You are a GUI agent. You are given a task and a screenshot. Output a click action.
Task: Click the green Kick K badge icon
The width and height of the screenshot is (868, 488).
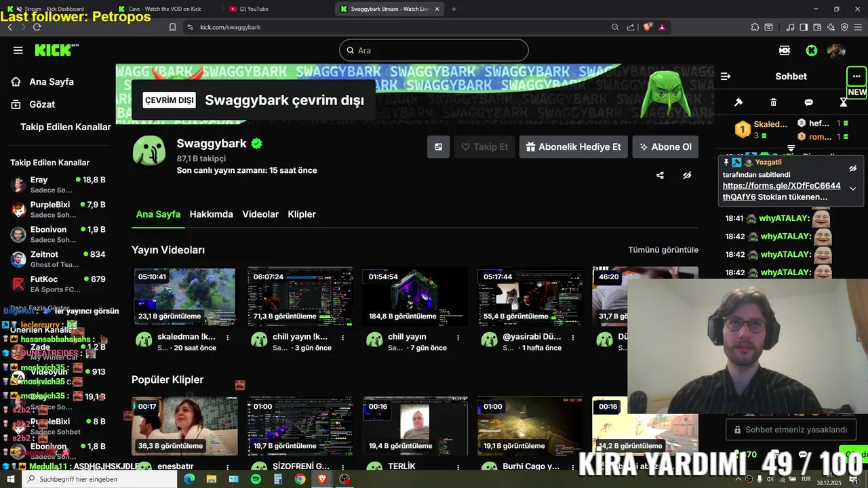(812, 50)
